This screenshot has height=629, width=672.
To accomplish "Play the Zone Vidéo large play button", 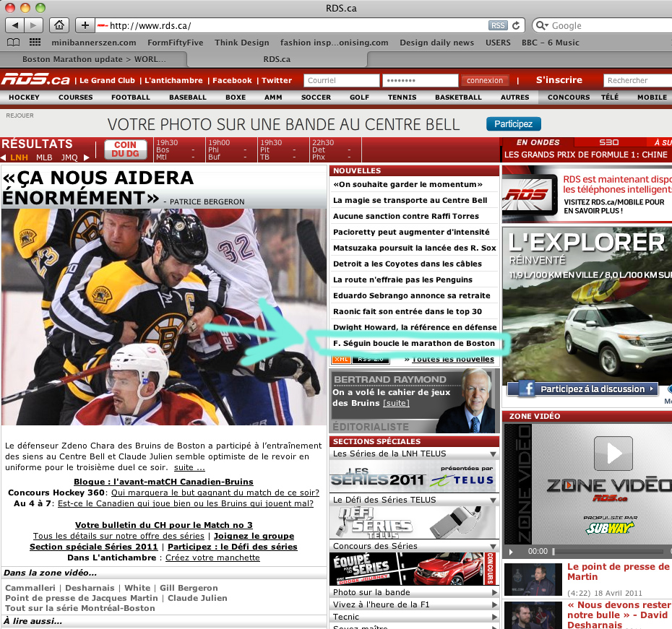I will click(x=613, y=453).
